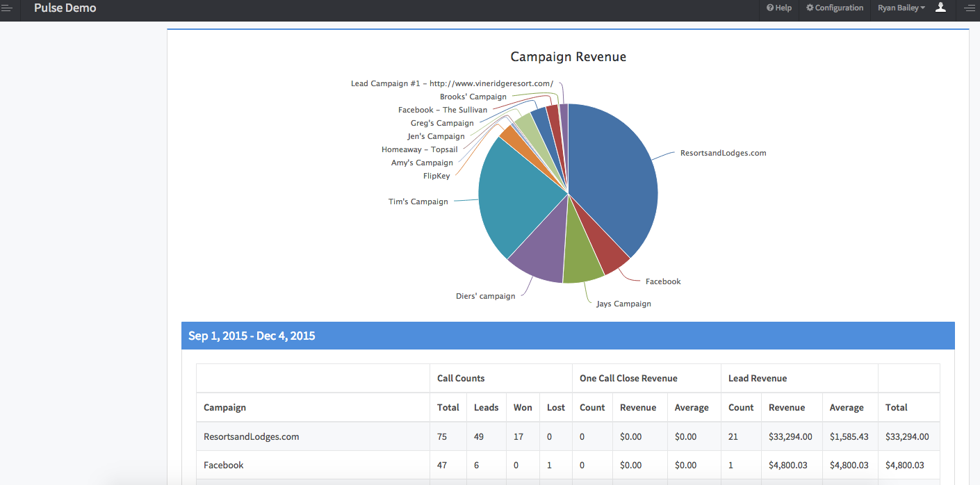Viewport: 980px width, 485px height.
Task: Click the Lead Campaign #1 vineridgeresort label
Action: pyautogui.click(x=452, y=83)
